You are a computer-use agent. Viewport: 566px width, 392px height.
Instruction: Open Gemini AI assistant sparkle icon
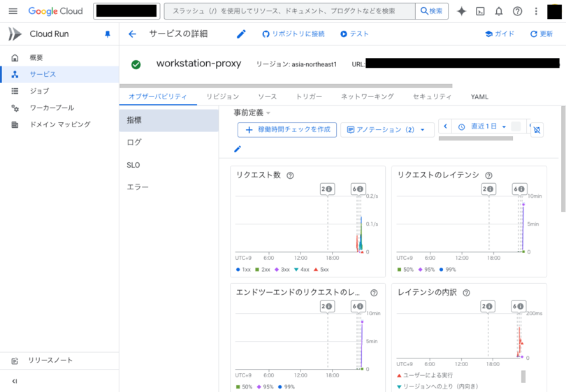[461, 11]
